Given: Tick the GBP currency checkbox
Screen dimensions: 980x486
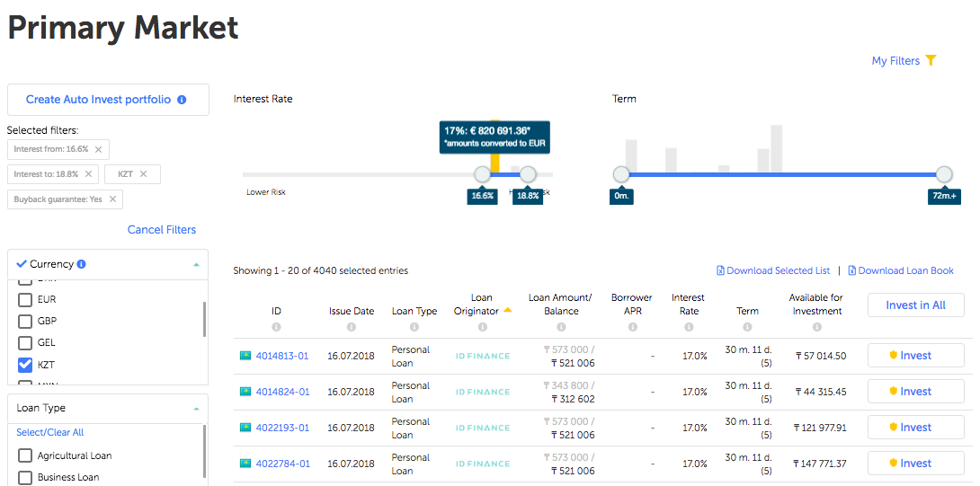Looking at the screenshot, I should click(25, 321).
